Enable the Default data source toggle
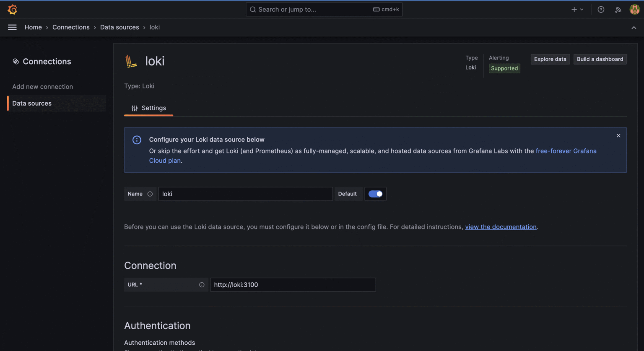The height and width of the screenshot is (351, 644). point(375,194)
